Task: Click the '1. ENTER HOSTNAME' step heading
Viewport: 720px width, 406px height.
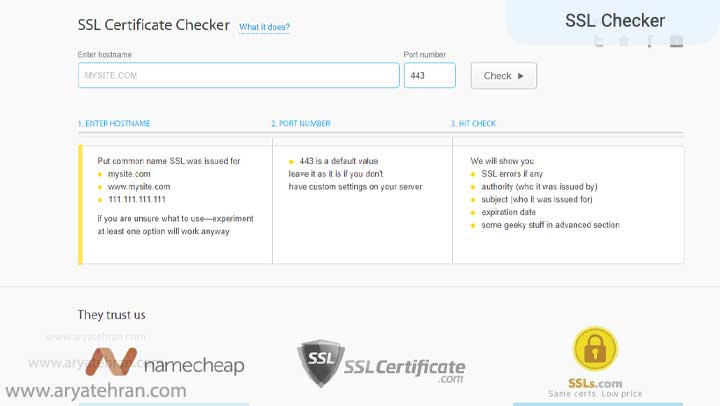Action: click(114, 124)
